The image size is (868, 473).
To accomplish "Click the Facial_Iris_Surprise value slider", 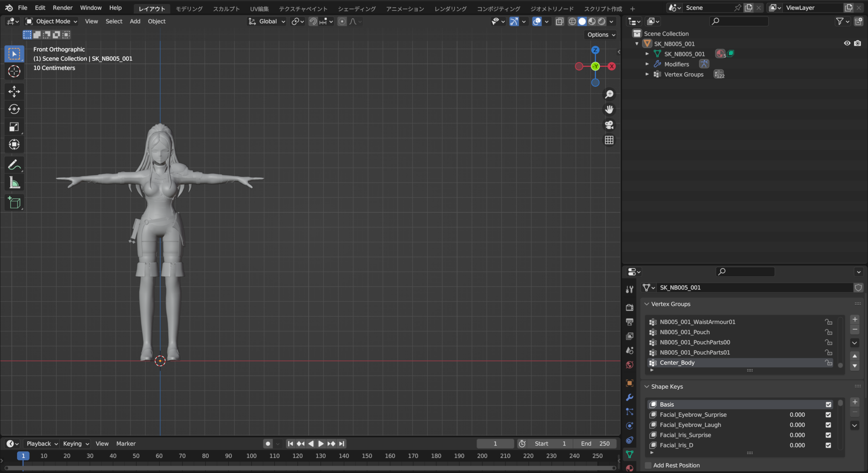I will (797, 435).
